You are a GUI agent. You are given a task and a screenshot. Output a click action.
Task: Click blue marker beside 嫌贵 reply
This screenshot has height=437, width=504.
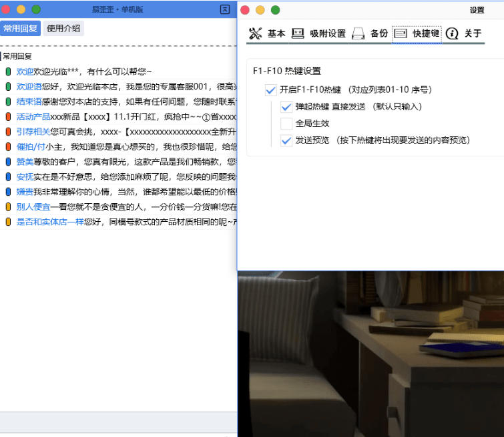(9, 192)
